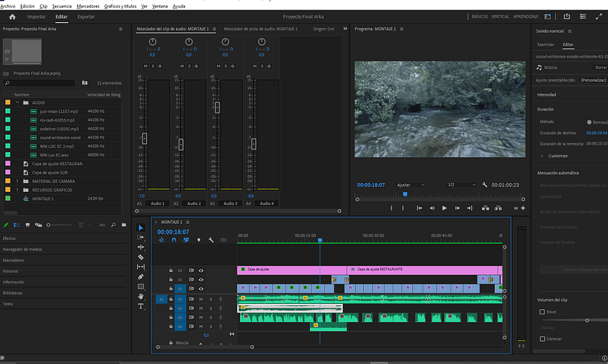Image resolution: width=608 pixels, height=364 pixels.
Task: Select the Razor tool
Action: click(141, 257)
